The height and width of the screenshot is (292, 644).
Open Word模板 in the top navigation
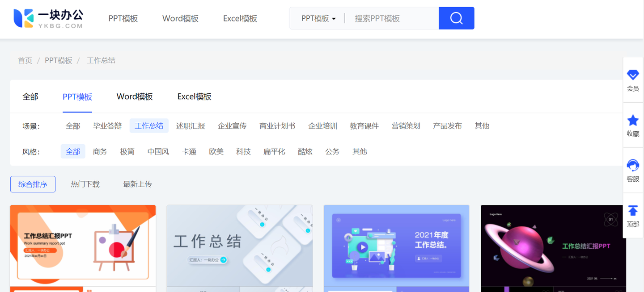coord(180,18)
